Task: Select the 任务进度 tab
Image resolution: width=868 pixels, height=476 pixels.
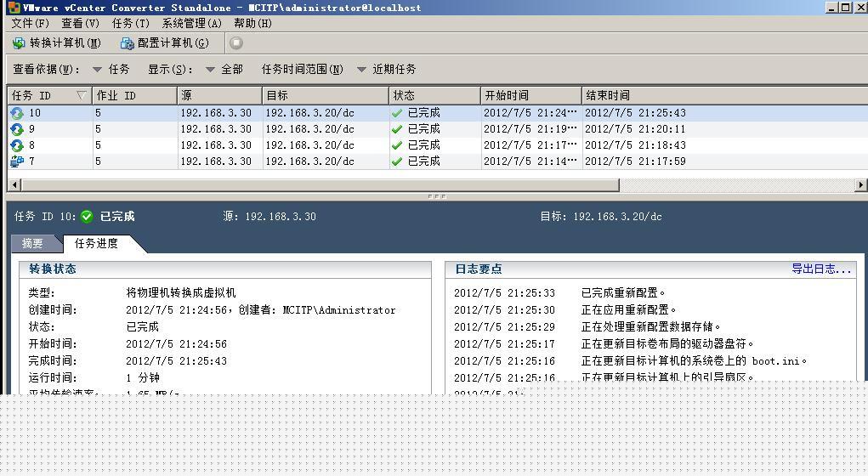Action: click(x=96, y=244)
